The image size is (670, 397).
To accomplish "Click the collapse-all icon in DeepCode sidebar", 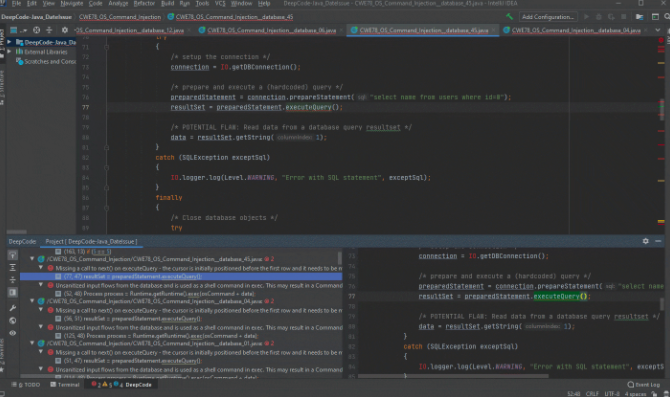I will pyautogui.click(x=12, y=280).
